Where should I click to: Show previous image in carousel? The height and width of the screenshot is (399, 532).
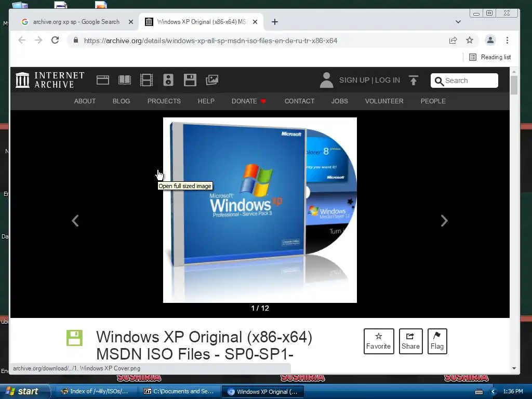pyautogui.click(x=75, y=220)
